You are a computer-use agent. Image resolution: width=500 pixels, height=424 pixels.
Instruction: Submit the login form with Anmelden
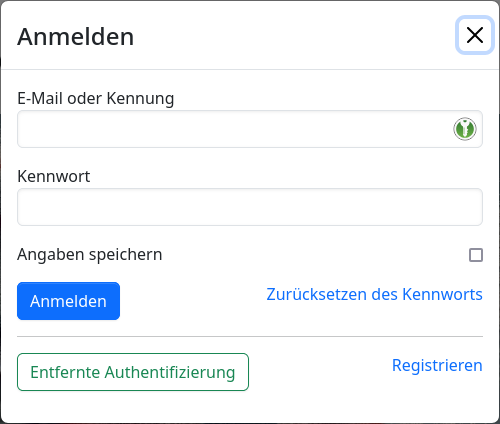click(x=68, y=301)
